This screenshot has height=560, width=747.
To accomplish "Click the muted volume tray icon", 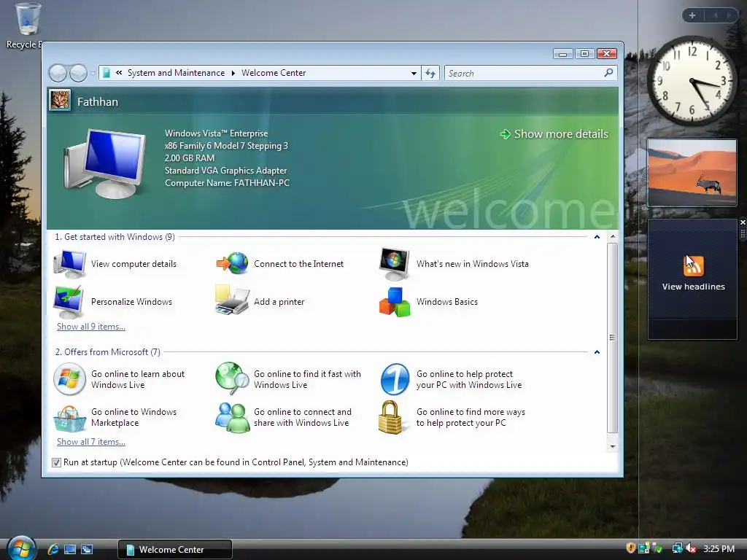I will coord(691,548).
